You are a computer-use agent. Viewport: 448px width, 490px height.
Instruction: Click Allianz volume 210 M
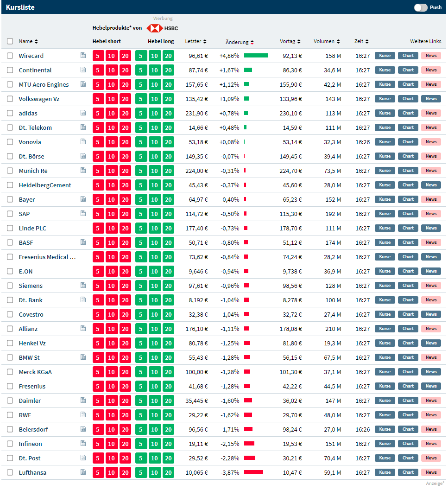coord(333,329)
